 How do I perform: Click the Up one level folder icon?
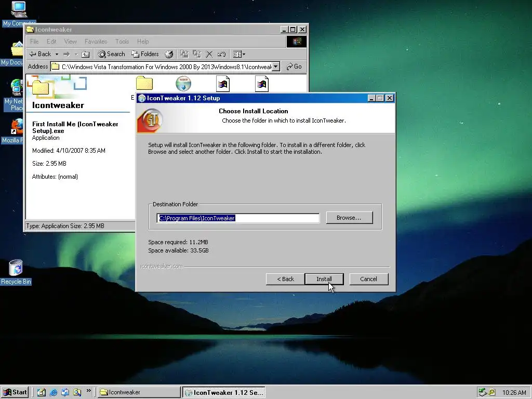point(86,54)
